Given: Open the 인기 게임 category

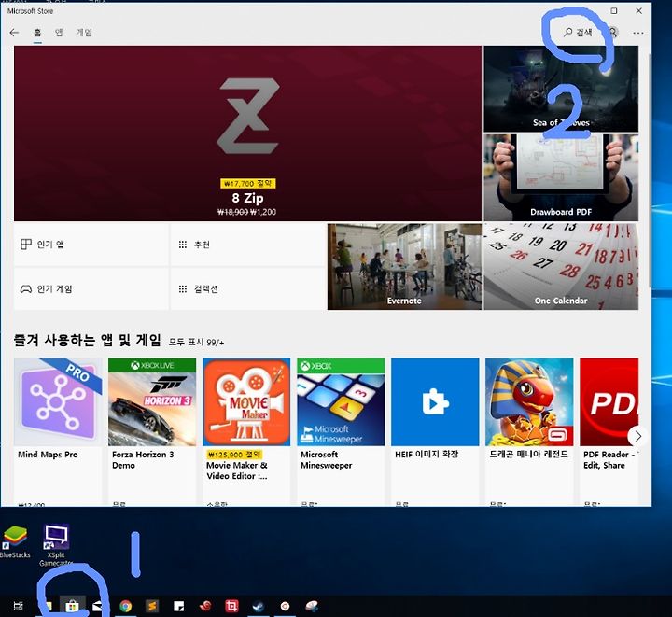Looking at the screenshot, I should tap(91, 288).
